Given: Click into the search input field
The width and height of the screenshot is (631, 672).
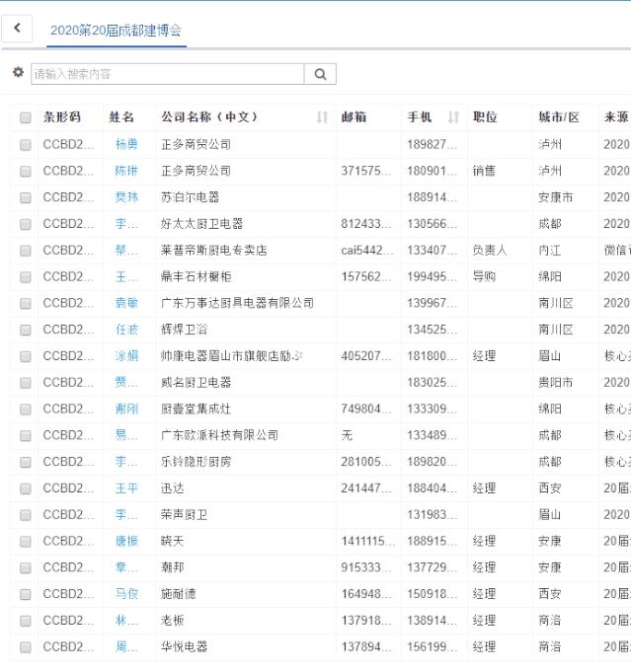Looking at the screenshot, I should pyautogui.click(x=168, y=74).
